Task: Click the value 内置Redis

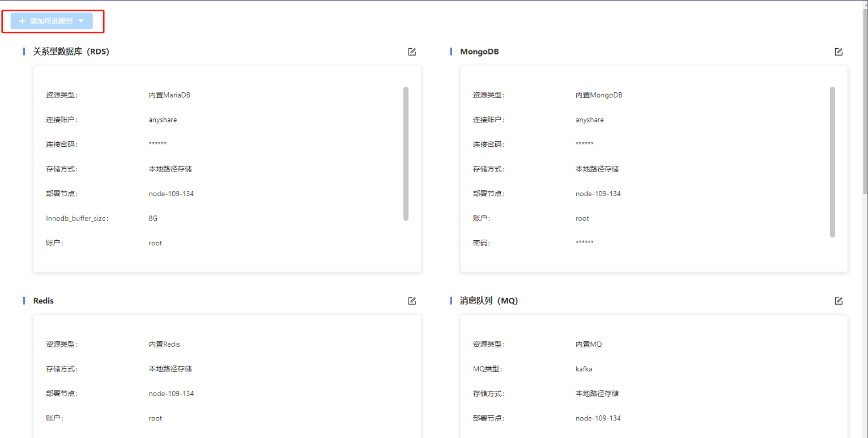Action: [x=164, y=345]
